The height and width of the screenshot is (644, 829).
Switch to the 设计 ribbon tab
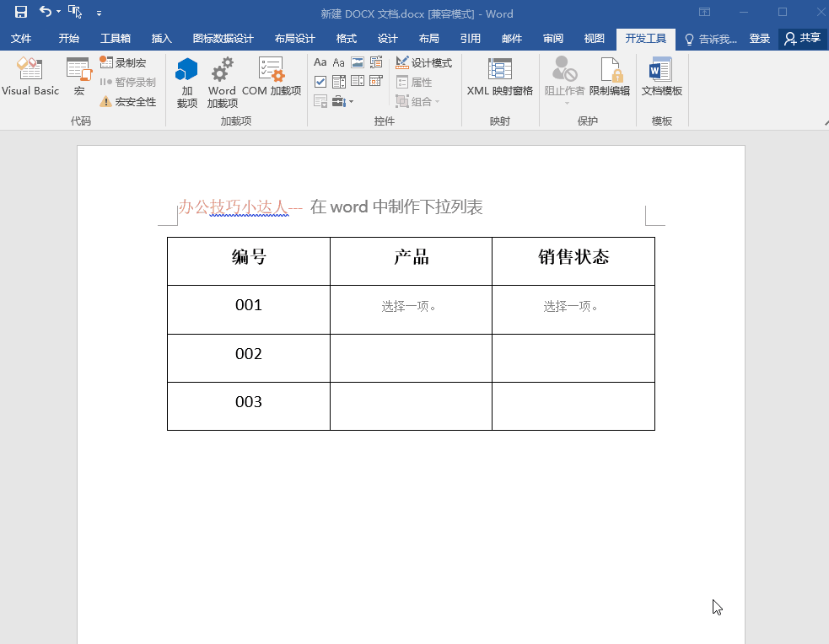point(388,39)
